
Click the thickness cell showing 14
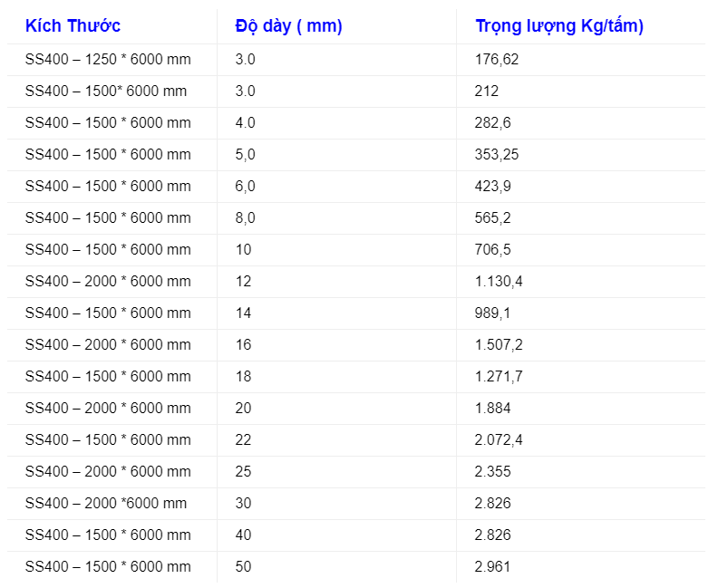click(243, 313)
